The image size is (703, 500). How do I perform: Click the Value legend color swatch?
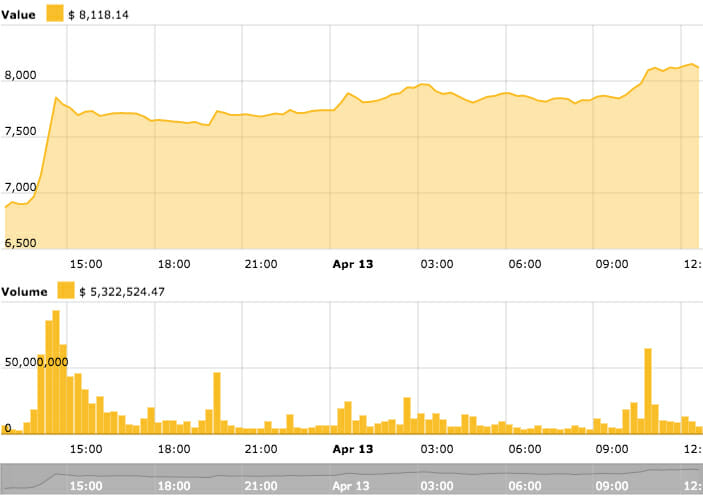55,13
